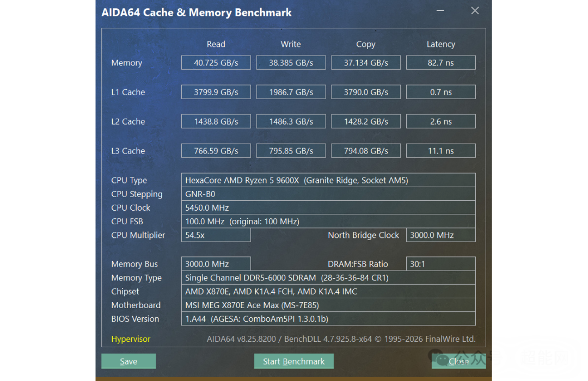The height and width of the screenshot is (381, 588).
Task: Select Memory Read value 40.725 GB/s
Action: (x=216, y=63)
